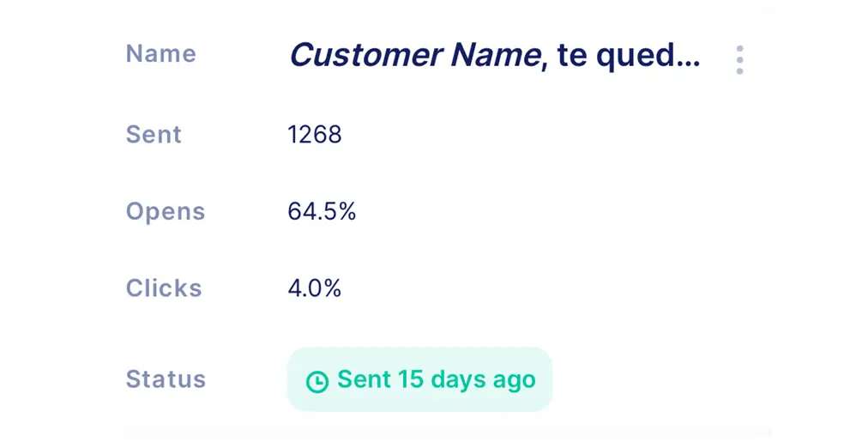Screen dimensions: 868x442
Task: Click the italic 'Customer Name' placeholder text
Action: 415,56
